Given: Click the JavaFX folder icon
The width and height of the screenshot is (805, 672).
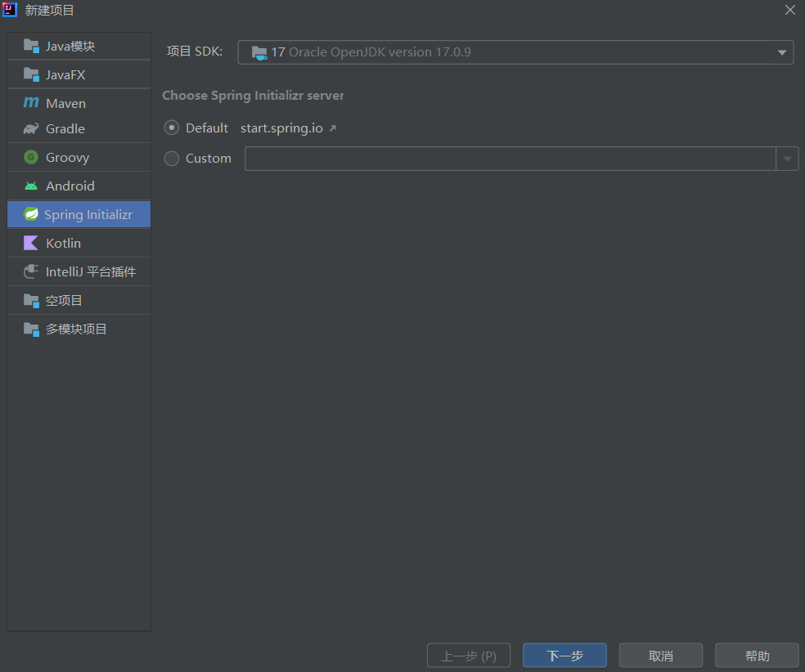Looking at the screenshot, I should click(x=31, y=75).
